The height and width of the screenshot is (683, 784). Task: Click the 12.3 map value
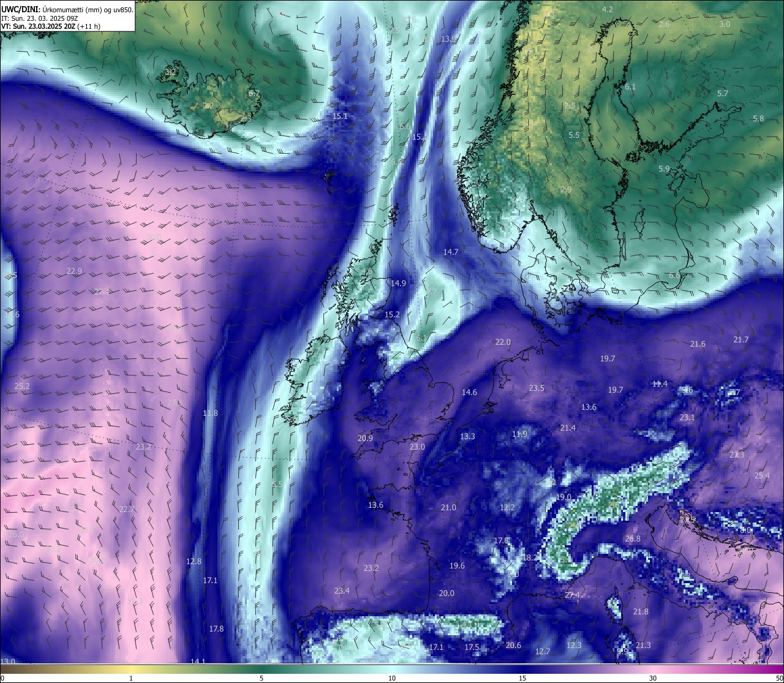coord(574,645)
